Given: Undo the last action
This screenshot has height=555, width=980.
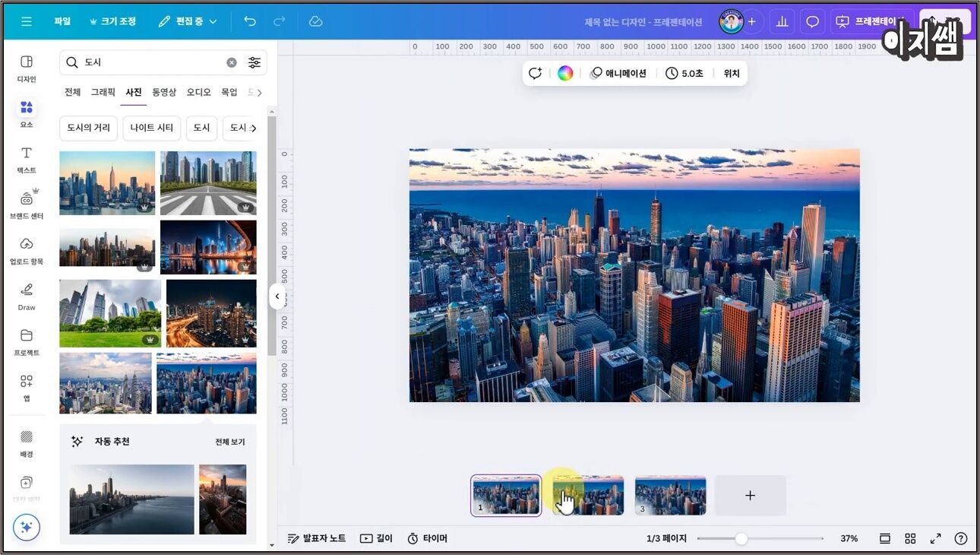Looking at the screenshot, I should click(250, 21).
